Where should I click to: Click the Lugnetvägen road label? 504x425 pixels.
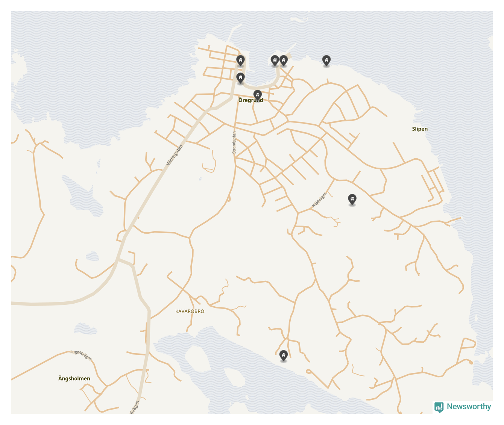tap(81, 354)
